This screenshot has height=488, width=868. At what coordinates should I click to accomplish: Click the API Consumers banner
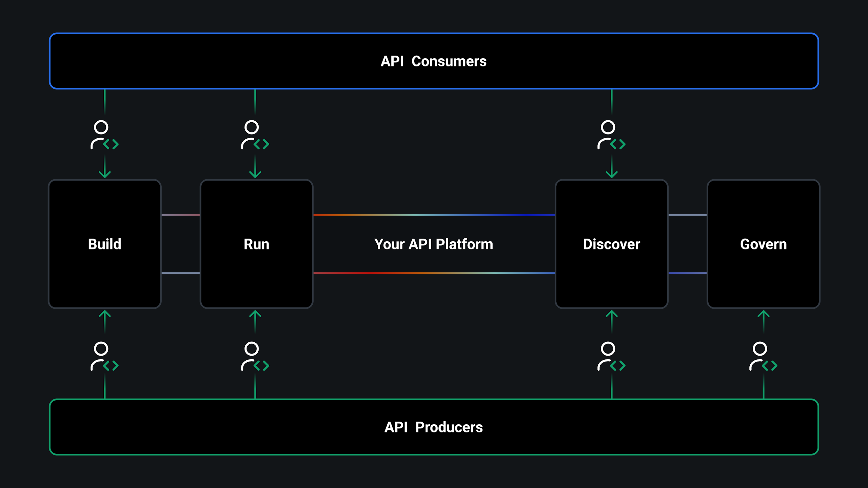point(434,61)
